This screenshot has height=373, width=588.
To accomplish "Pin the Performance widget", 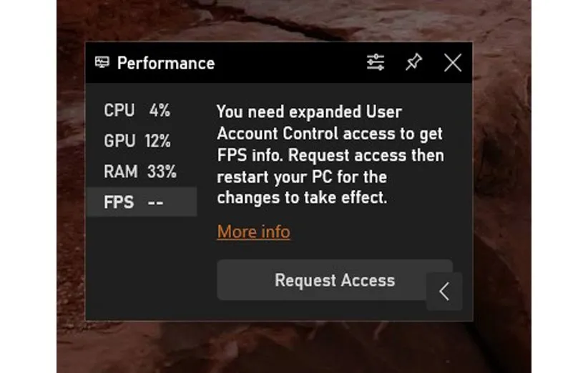I will click(x=413, y=63).
